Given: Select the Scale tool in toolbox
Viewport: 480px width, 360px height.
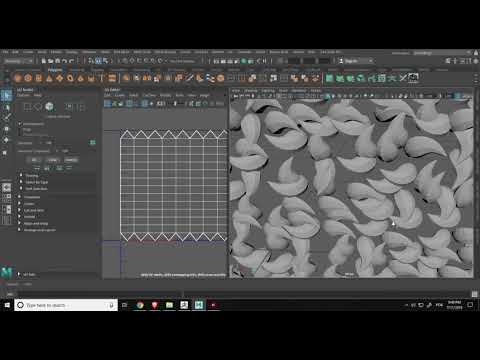Looking at the screenshot, I should [x=5, y=153].
